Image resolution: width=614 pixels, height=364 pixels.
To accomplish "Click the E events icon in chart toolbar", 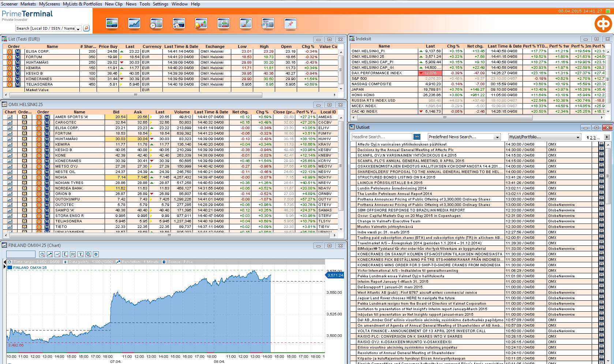I will (x=65, y=254).
